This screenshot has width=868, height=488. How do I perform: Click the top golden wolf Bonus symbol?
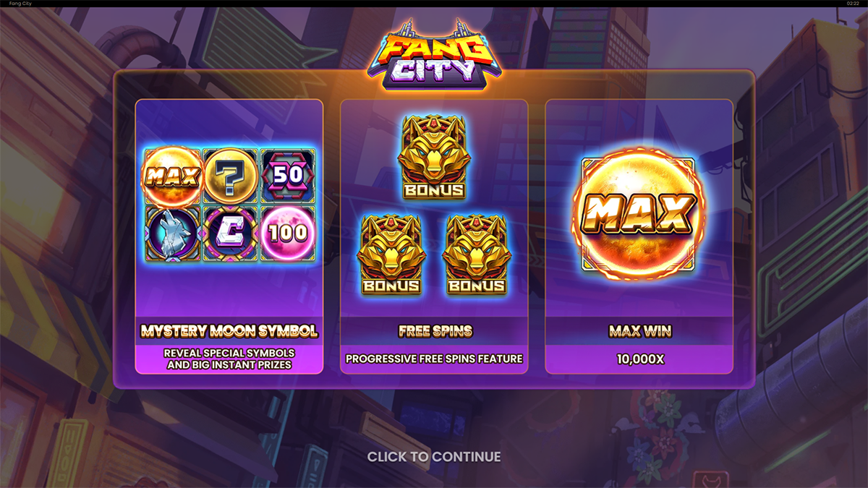point(433,157)
